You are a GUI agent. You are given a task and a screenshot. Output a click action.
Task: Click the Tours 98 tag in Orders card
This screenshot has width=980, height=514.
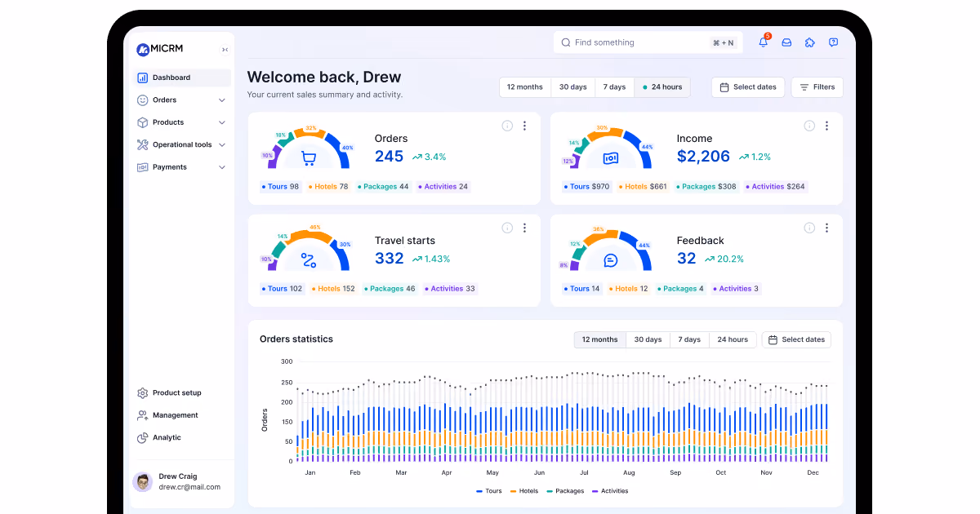coord(281,187)
